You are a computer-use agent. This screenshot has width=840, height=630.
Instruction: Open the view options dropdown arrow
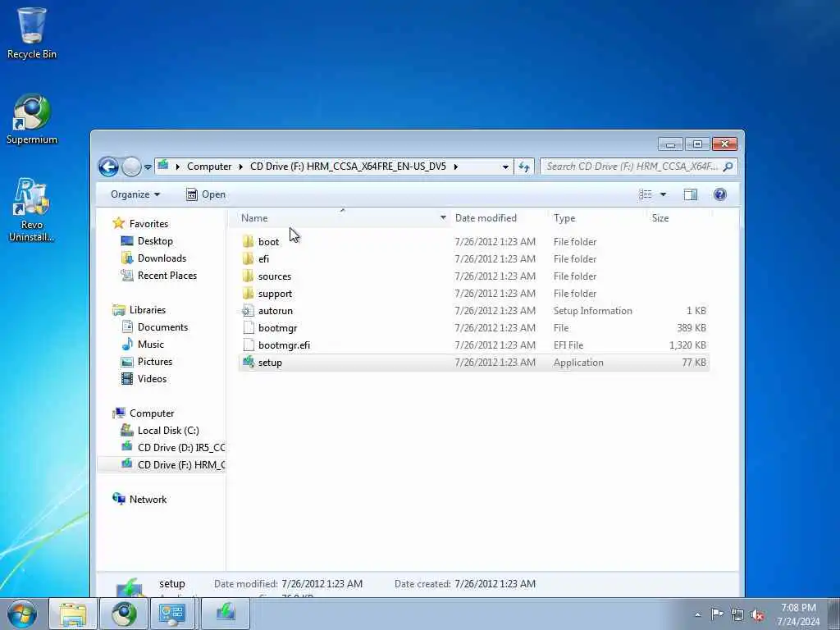click(663, 194)
